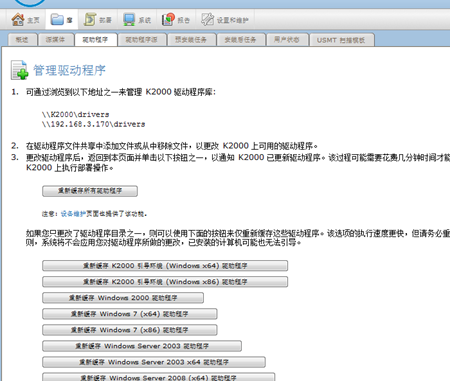
Task: Recache Windows 7 (x64) drivers button
Action: (130, 314)
